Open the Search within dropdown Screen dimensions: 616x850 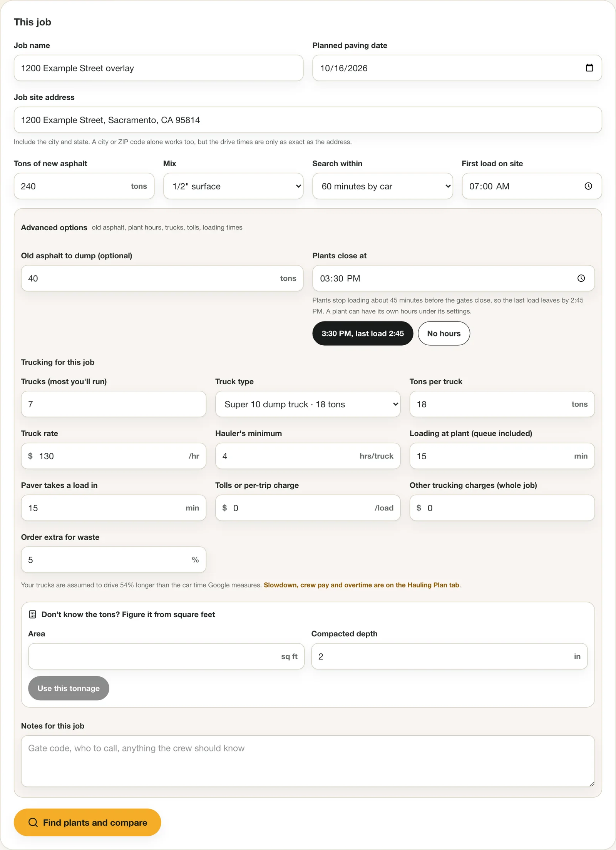(383, 186)
